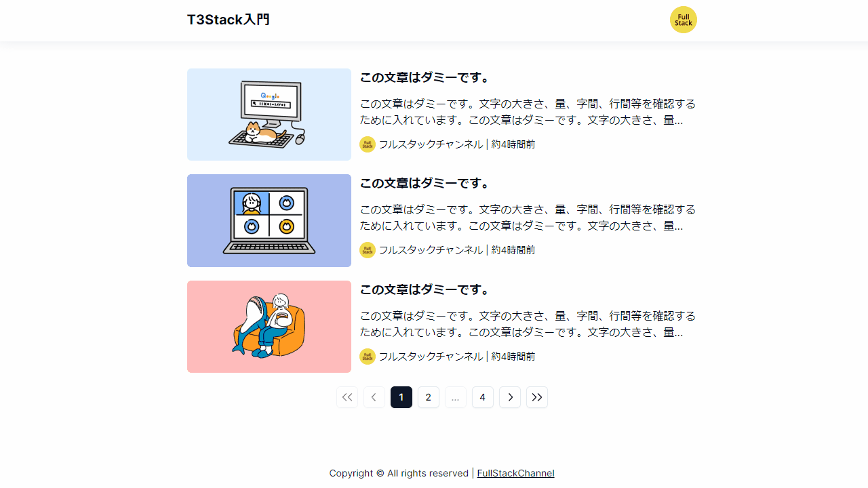The height and width of the screenshot is (488, 868).
Task: Go to previous page with left chevron
Action: tap(374, 397)
